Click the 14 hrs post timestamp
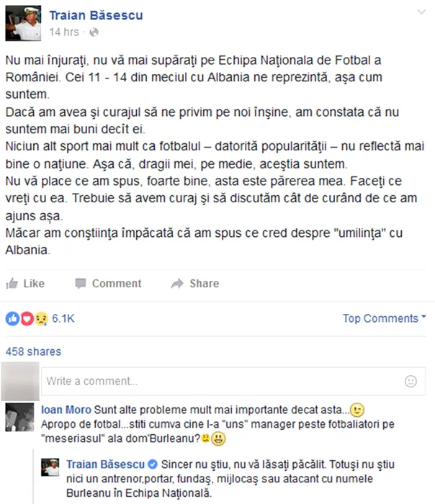The width and height of the screenshot is (435, 504). click(x=64, y=32)
